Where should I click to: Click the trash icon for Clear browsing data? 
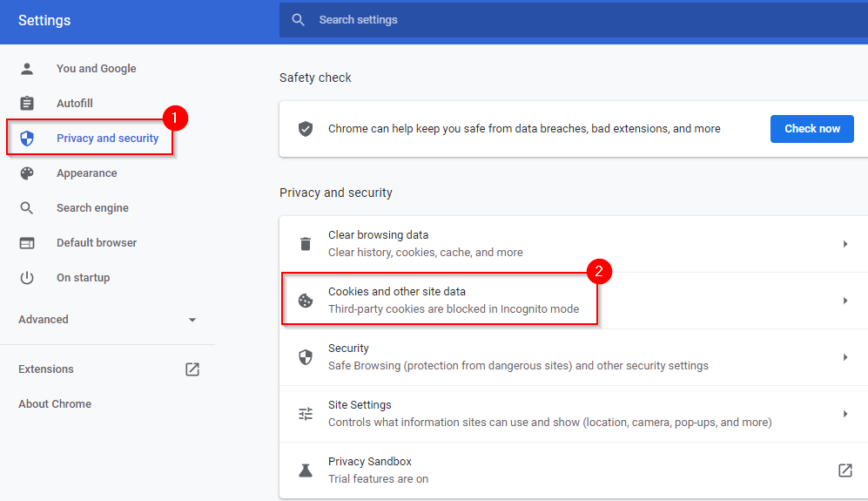(306, 244)
